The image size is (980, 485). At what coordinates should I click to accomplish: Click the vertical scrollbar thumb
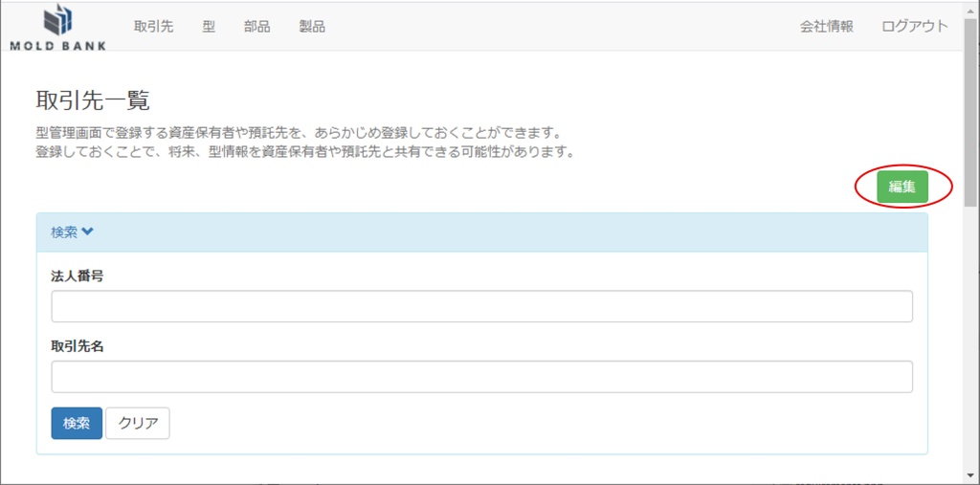pos(970,110)
